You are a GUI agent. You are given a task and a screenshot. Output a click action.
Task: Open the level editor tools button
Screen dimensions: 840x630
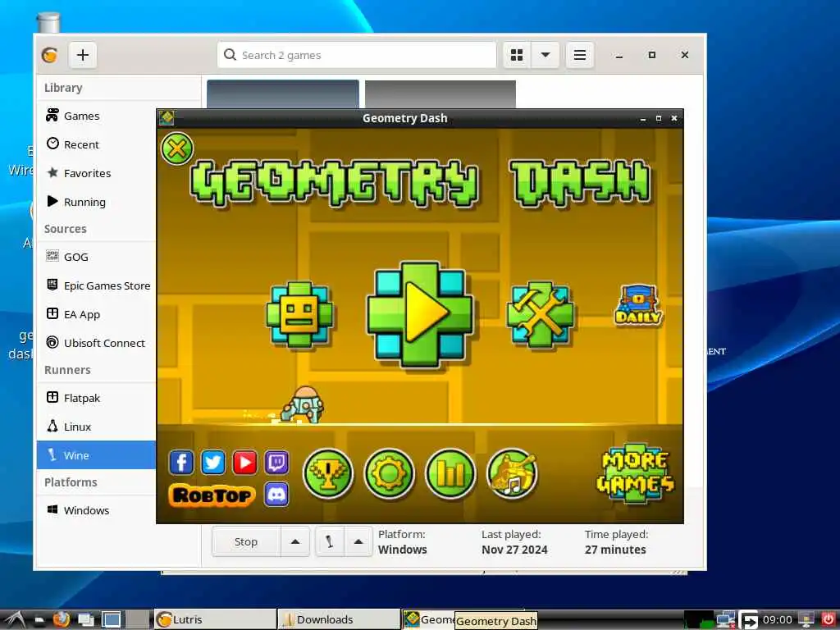540,314
